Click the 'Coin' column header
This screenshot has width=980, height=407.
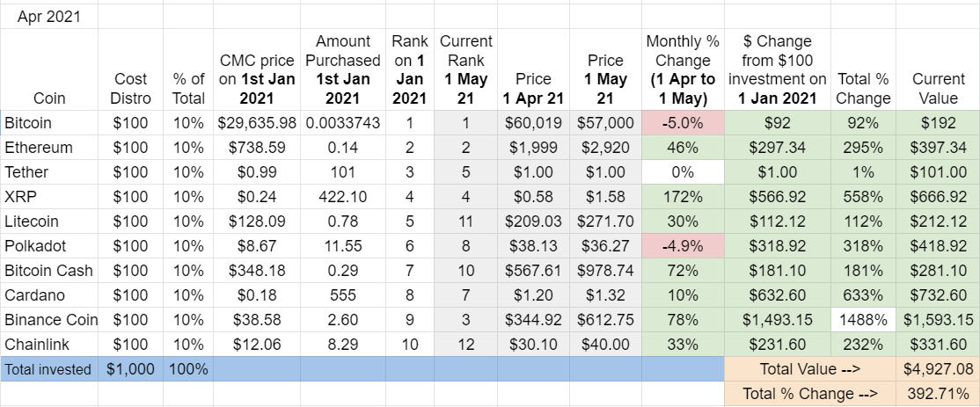[x=49, y=70]
